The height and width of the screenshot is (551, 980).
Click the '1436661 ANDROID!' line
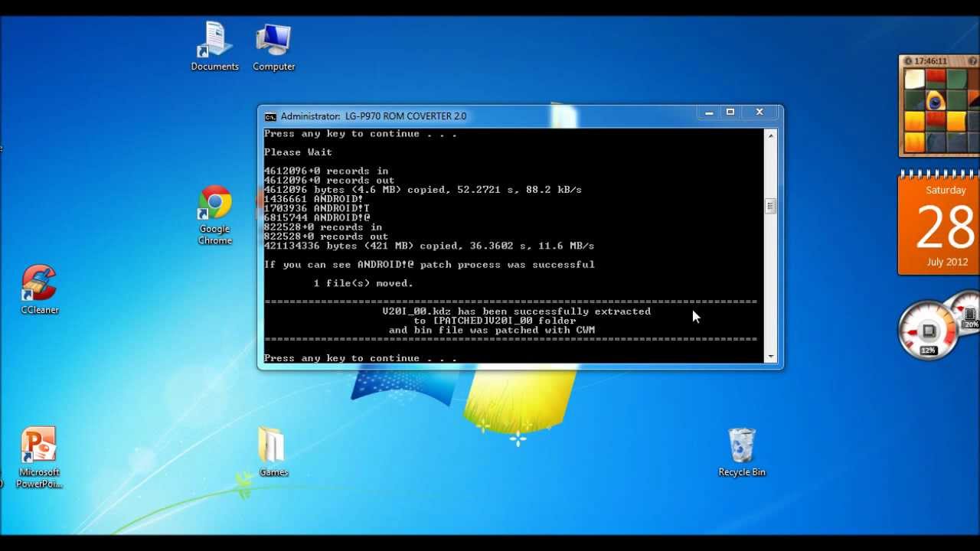pos(314,199)
